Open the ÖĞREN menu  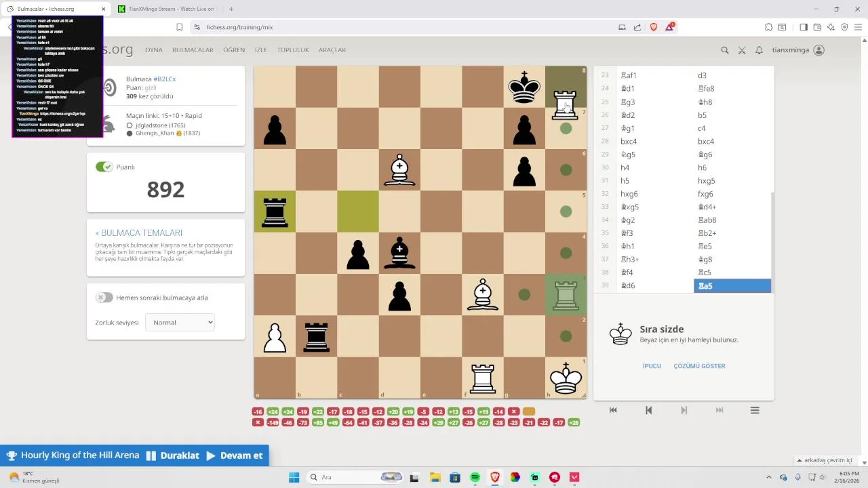click(234, 50)
